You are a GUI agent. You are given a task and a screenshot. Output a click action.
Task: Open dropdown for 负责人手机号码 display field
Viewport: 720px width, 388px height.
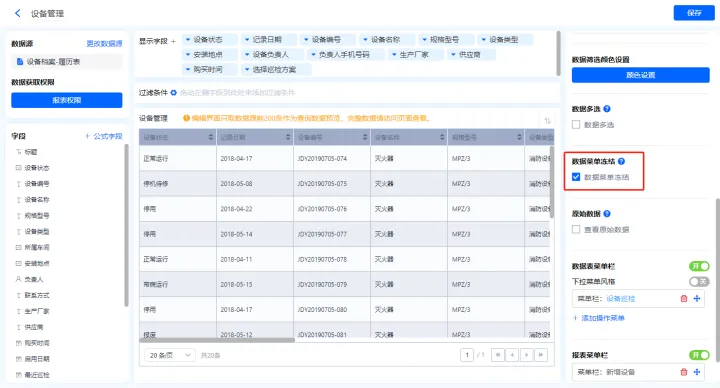point(313,55)
